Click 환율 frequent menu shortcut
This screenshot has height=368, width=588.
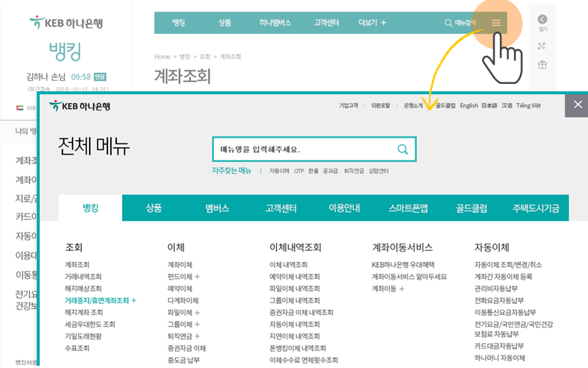(x=313, y=171)
